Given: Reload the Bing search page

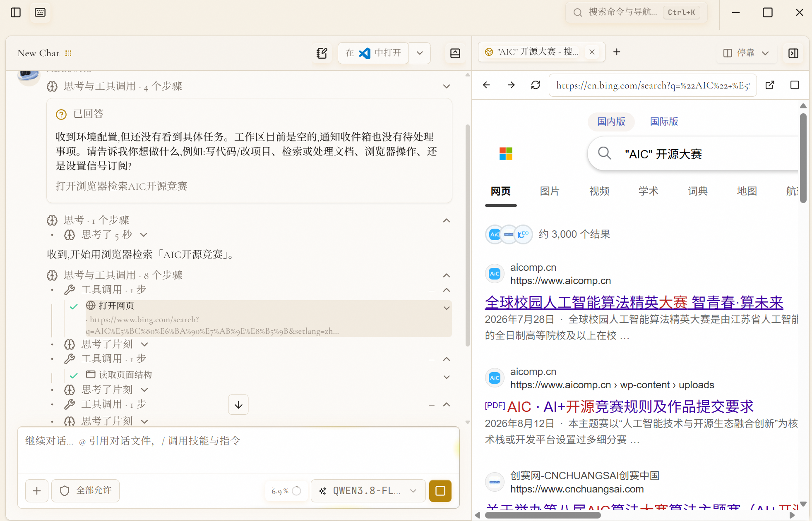Looking at the screenshot, I should (536, 85).
